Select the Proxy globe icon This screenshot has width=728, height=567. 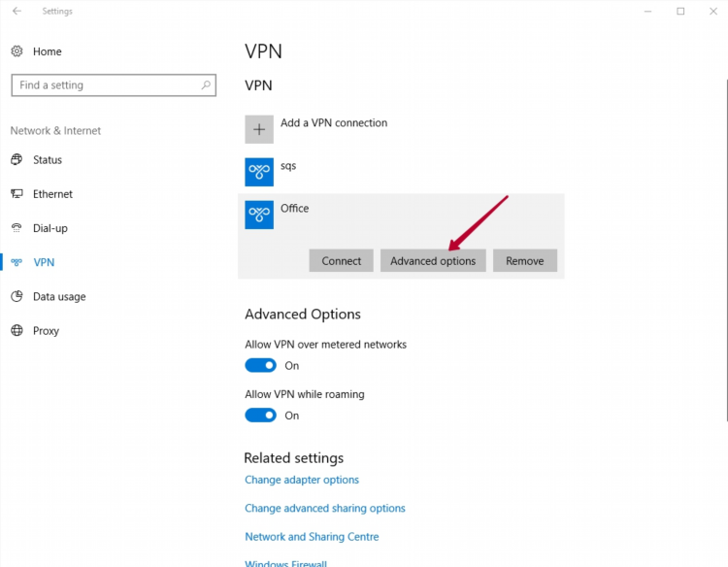click(x=17, y=331)
